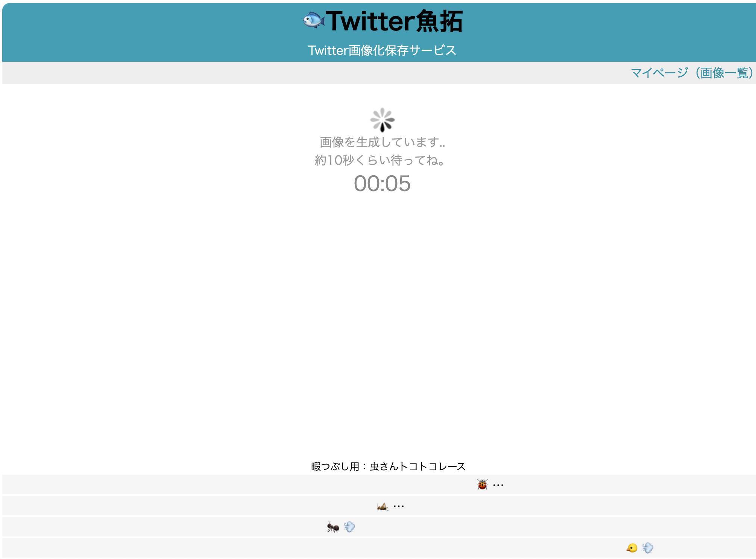Click the Twitter魚拓 site title

pyautogui.click(x=394, y=21)
